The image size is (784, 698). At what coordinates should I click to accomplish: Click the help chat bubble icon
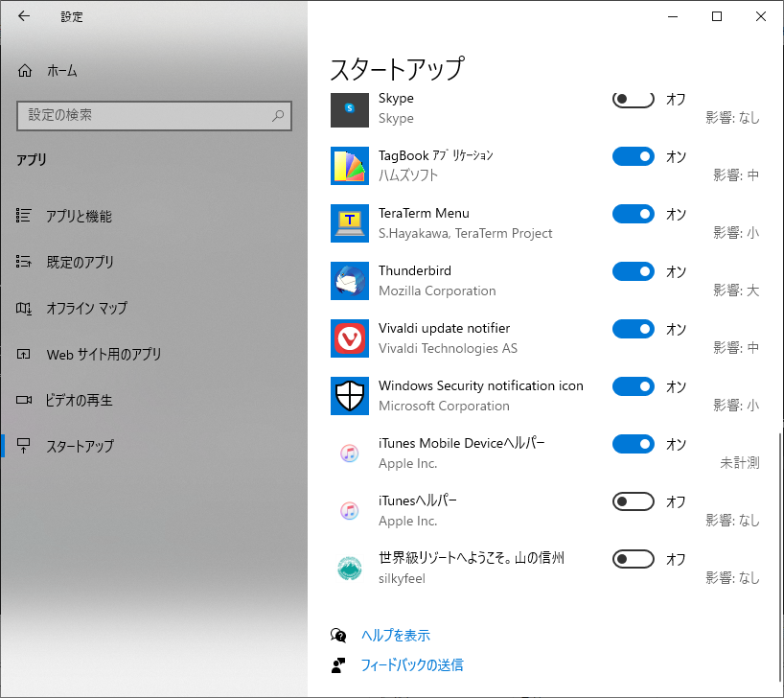[338, 636]
